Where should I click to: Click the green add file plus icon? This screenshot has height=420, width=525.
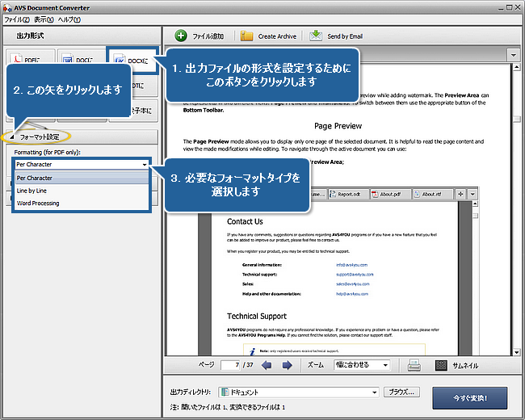[x=181, y=36]
